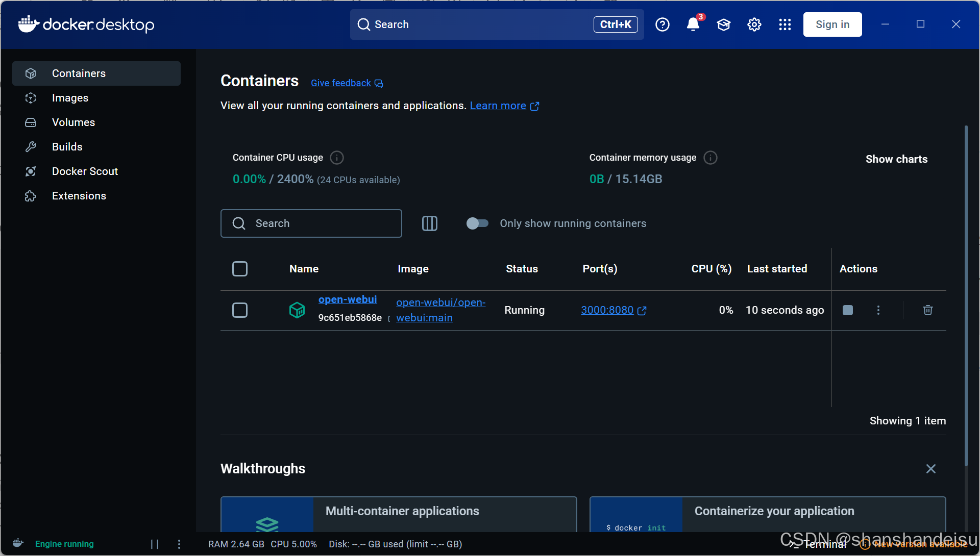Image resolution: width=980 pixels, height=556 pixels.
Task: Open the Builds panel
Action: point(67,146)
